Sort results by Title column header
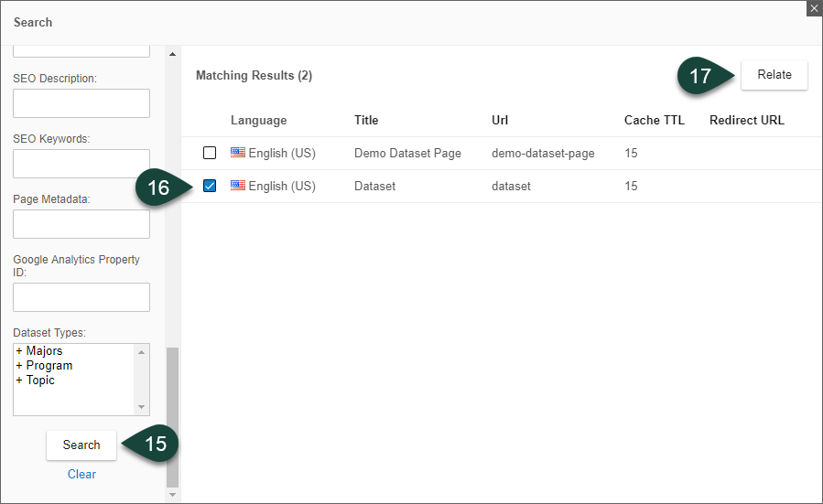The height and width of the screenshot is (504, 823). [x=366, y=120]
